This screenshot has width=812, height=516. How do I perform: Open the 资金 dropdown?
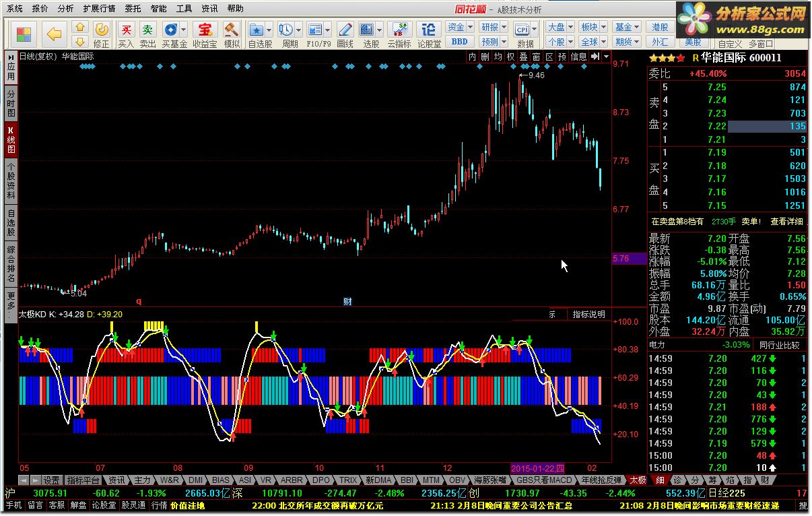(x=460, y=27)
